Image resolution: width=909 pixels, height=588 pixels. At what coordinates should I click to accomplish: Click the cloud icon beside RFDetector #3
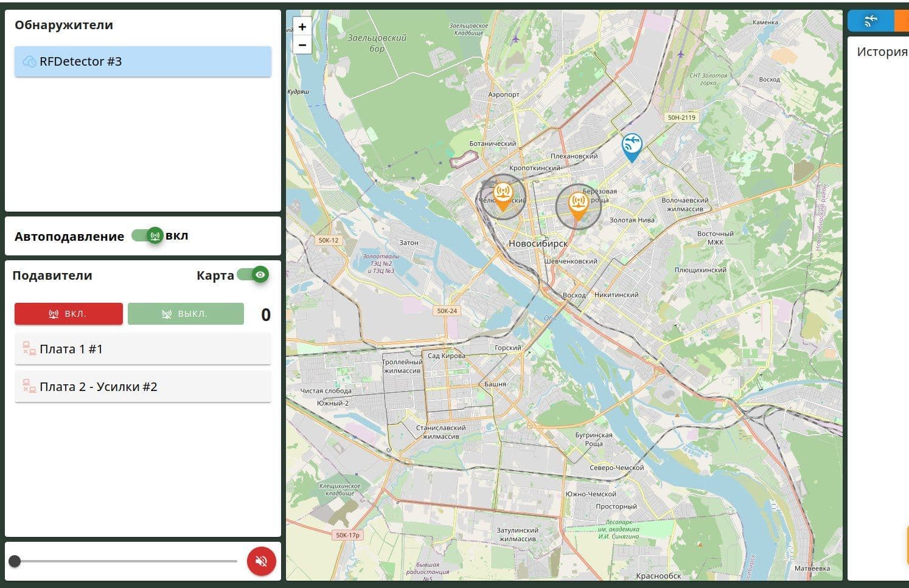point(29,61)
